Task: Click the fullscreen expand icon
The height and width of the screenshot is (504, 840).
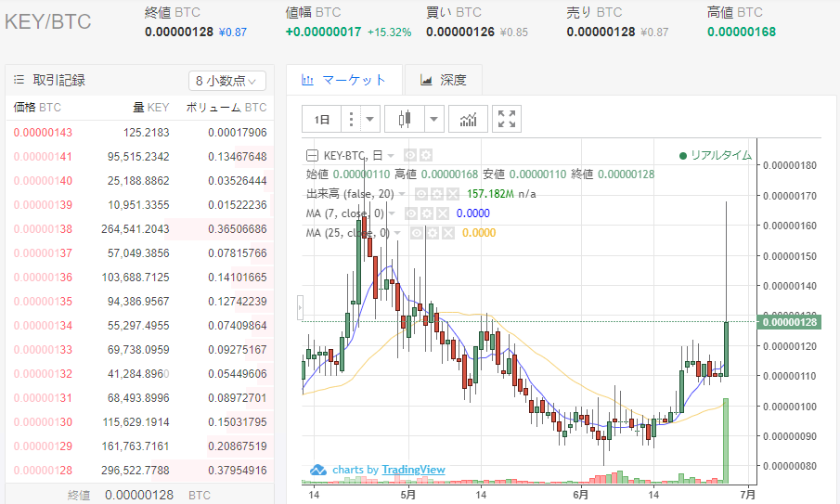Action: tap(507, 119)
